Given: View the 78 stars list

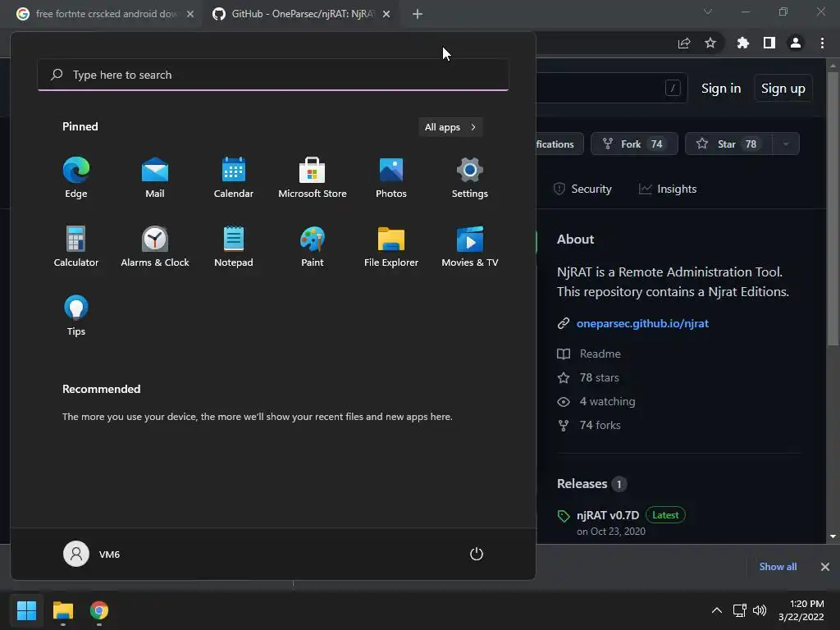Looking at the screenshot, I should tap(599, 377).
